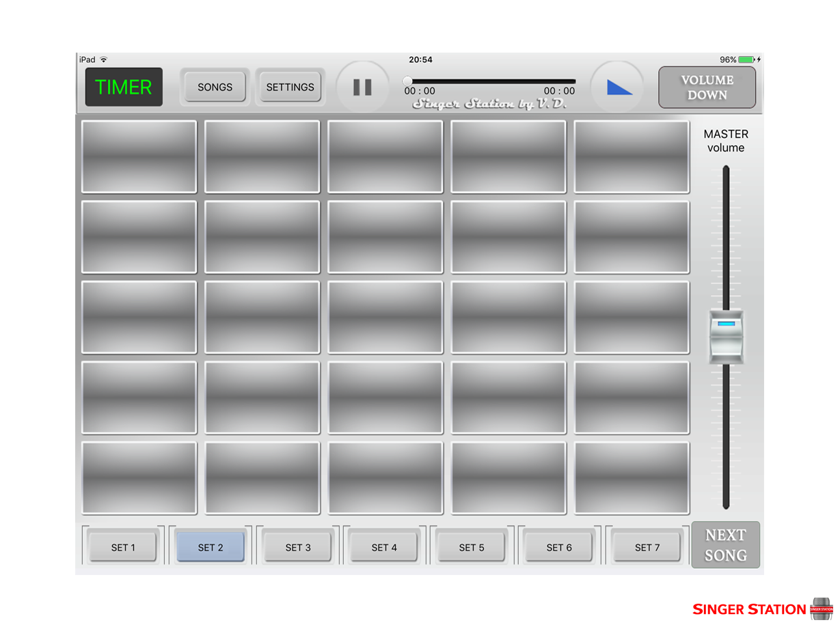Switch to SET 1 tab
This screenshot has height=629, width=840.
coord(123,547)
